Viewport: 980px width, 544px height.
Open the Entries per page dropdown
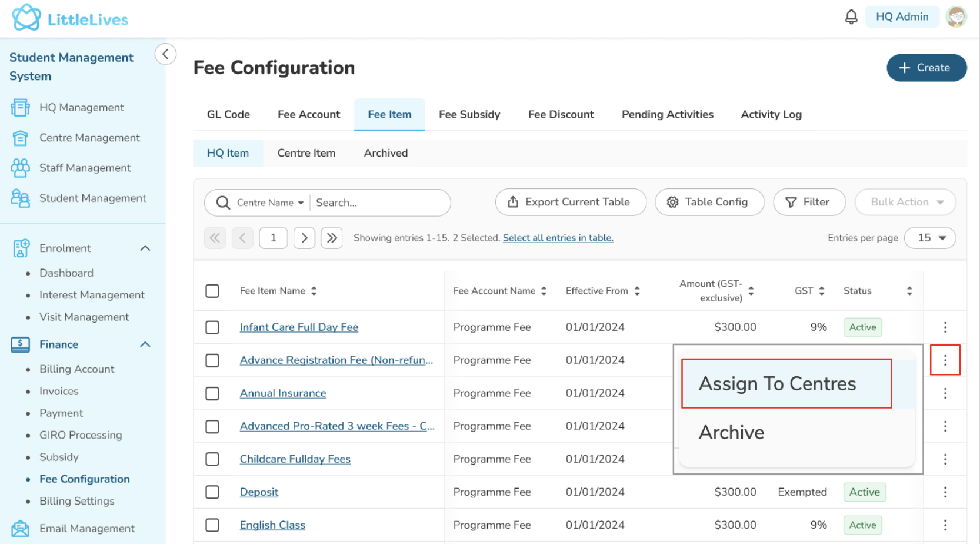[930, 238]
